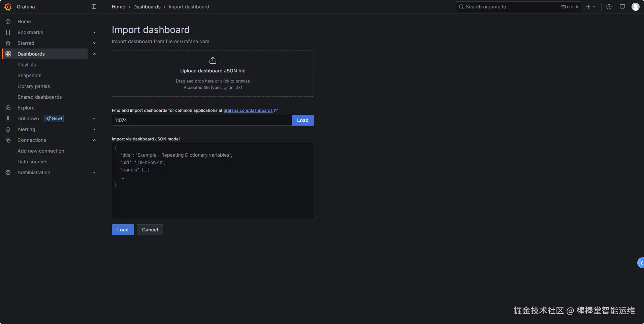The width and height of the screenshot is (644, 324).
Task: Click the Explore compass icon
Action: click(x=8, y=108)
